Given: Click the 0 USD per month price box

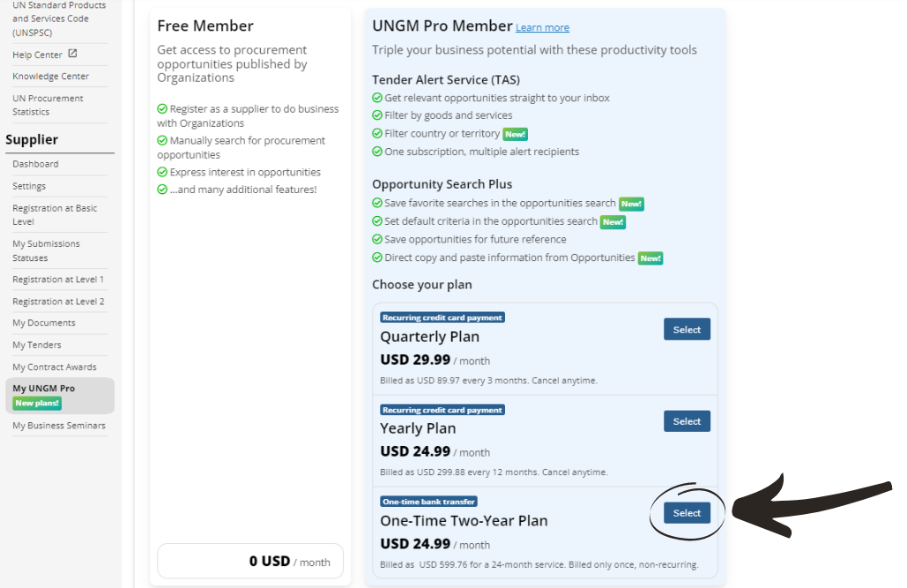Looking at the screenshot, I should pos(249,562).
